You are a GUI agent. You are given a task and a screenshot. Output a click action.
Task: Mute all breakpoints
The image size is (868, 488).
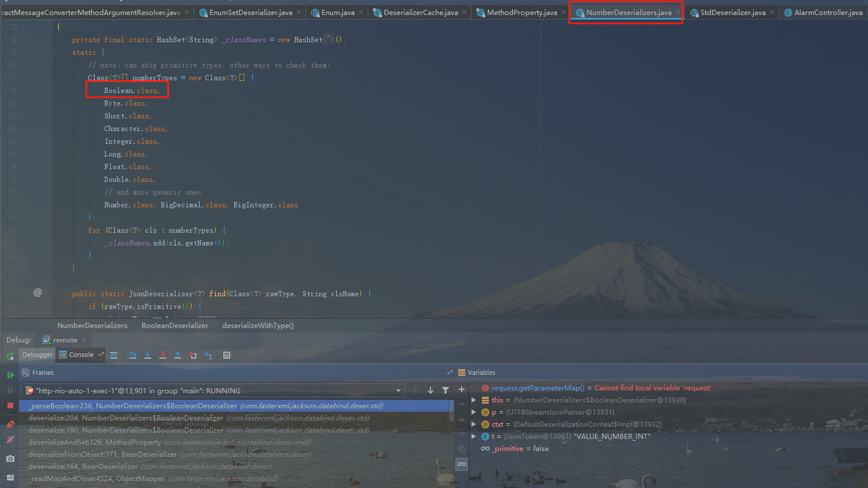click(x=10, y=439)
